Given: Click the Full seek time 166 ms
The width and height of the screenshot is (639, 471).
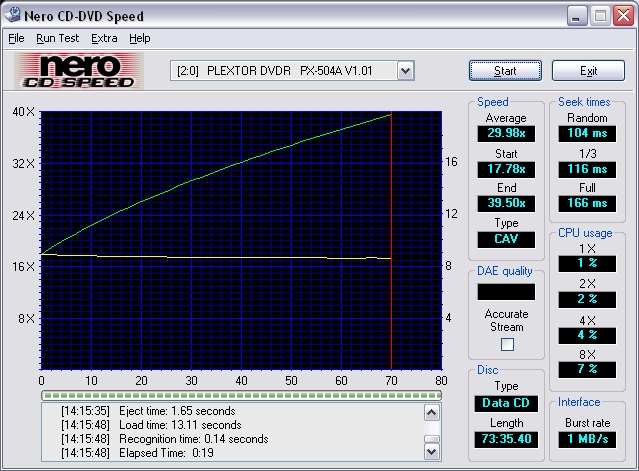Looking at the screenshot, I should click(x=587, y=203).
